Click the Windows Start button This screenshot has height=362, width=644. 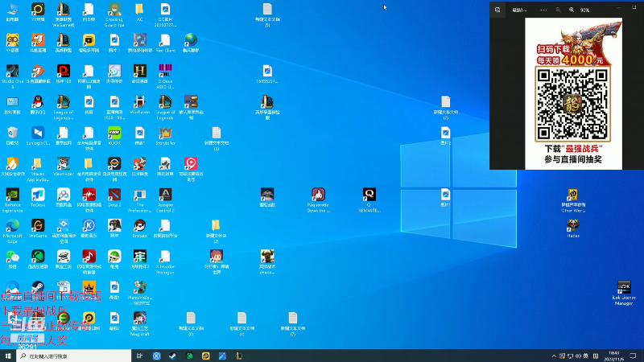coord(8,356)
